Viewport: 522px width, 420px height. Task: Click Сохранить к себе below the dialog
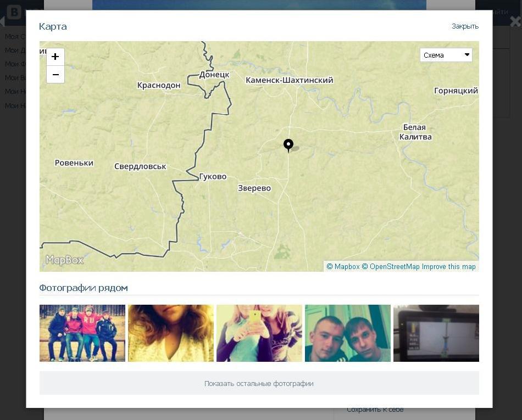[x=375, y=410]
